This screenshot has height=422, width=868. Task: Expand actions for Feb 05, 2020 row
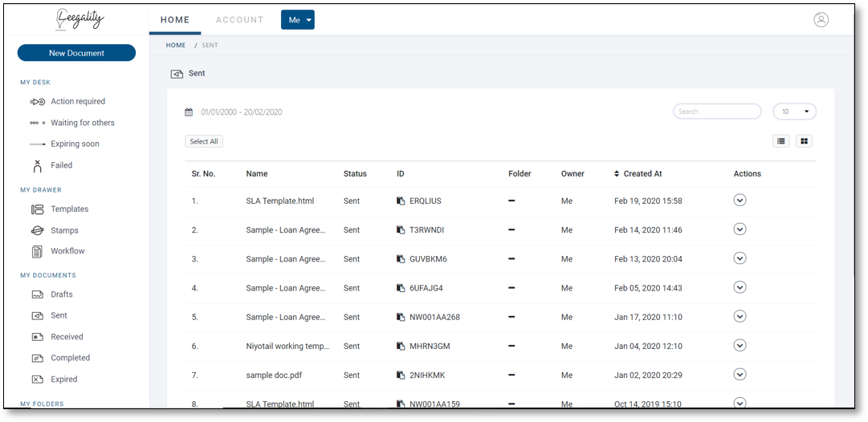(x=740, y=287)
